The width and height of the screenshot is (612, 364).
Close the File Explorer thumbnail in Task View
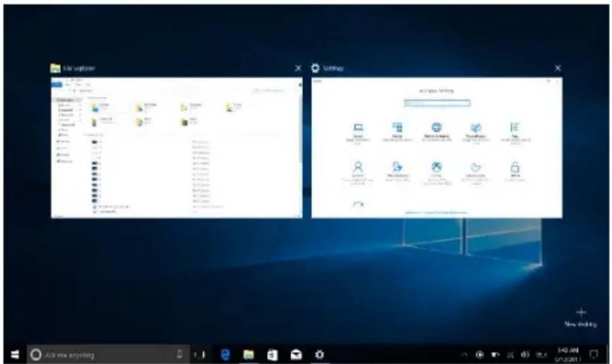tap(298, 69)
